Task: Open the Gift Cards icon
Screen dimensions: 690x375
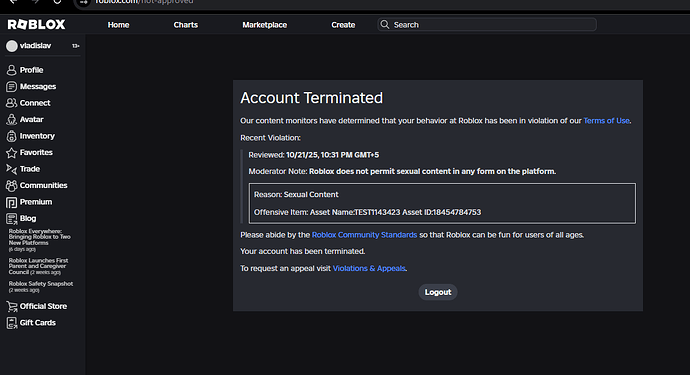Action: click(x=11, y=323)
